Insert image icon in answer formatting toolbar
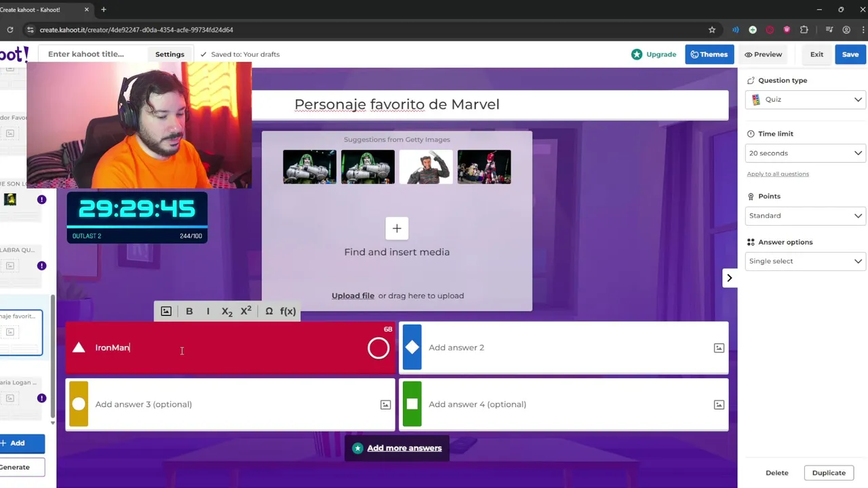This screenshot has height=488, width=868. (x=166, y=311)
